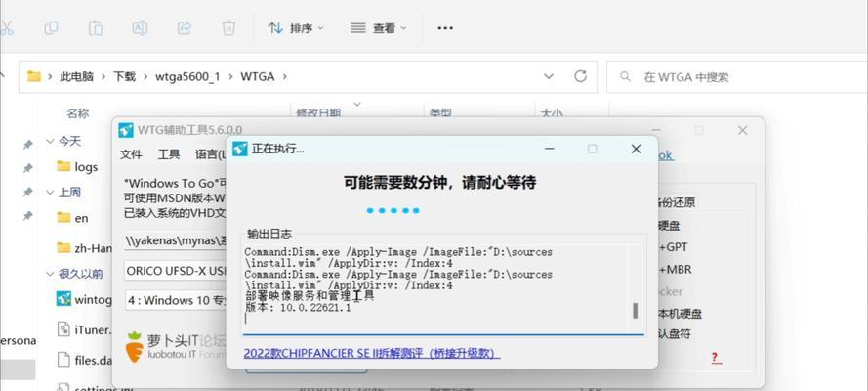Expand the address bar history dropdown chevron

tap(549, 76)
